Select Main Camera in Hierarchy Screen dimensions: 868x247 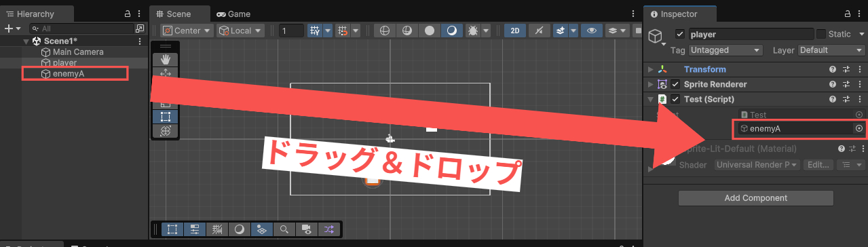pyautogui.click(x=78, y=52)
